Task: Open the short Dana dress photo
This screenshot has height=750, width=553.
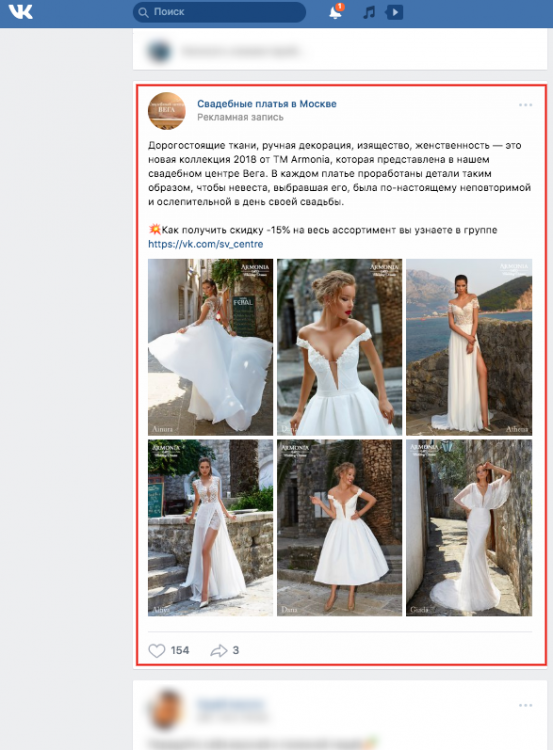Action: click(x=340, y=528)
